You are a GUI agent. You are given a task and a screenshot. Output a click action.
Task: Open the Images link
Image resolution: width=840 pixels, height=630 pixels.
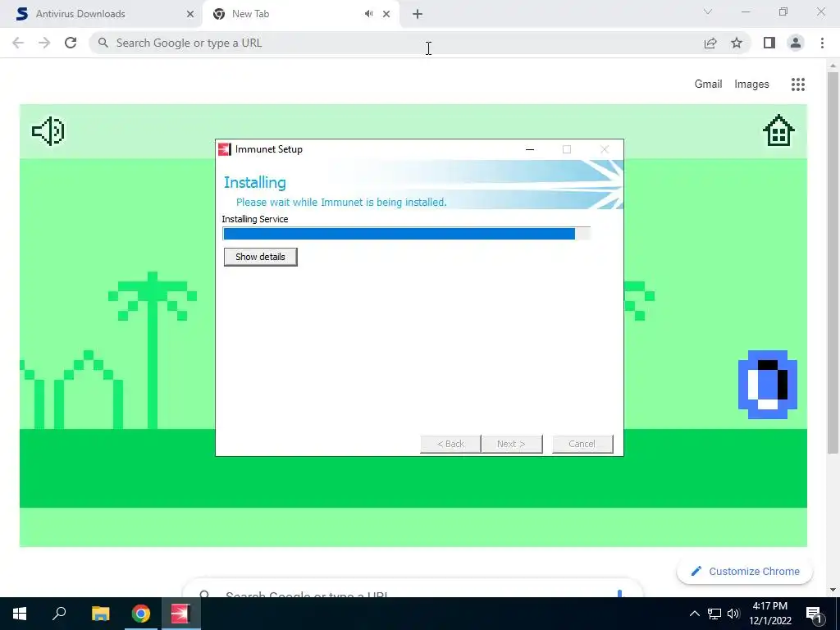(751, 84)
